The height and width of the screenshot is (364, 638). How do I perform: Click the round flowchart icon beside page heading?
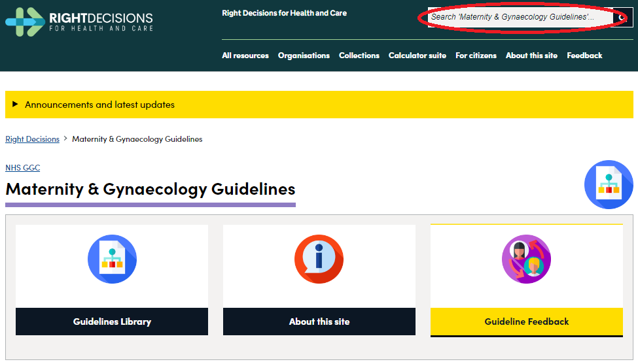point(608,185)
